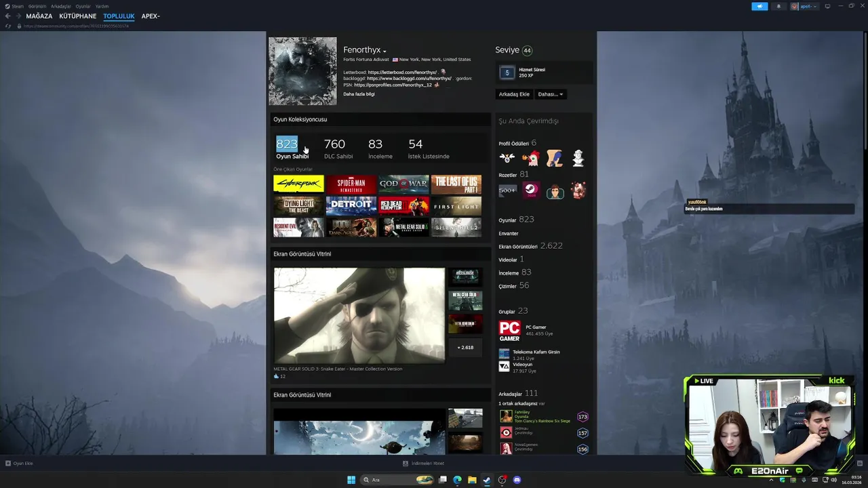Screen dimensions: 868x488
Task: Open the 83 İnceleme stat
Action: 380,148
